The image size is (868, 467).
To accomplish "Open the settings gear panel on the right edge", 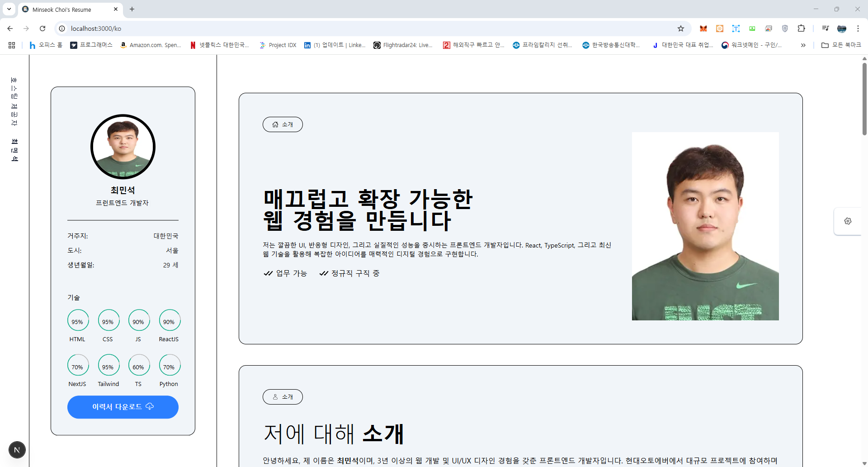I will tap(848, 221).
